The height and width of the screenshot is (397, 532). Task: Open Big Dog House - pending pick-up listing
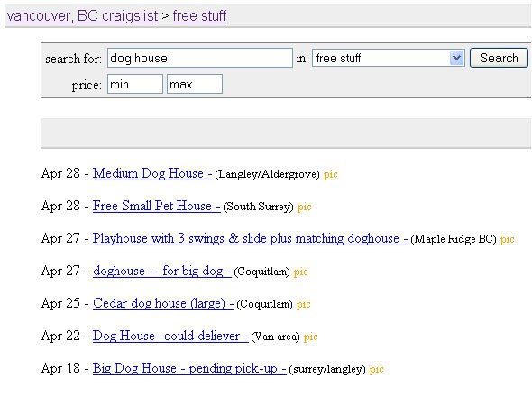(x=189, y=368)
